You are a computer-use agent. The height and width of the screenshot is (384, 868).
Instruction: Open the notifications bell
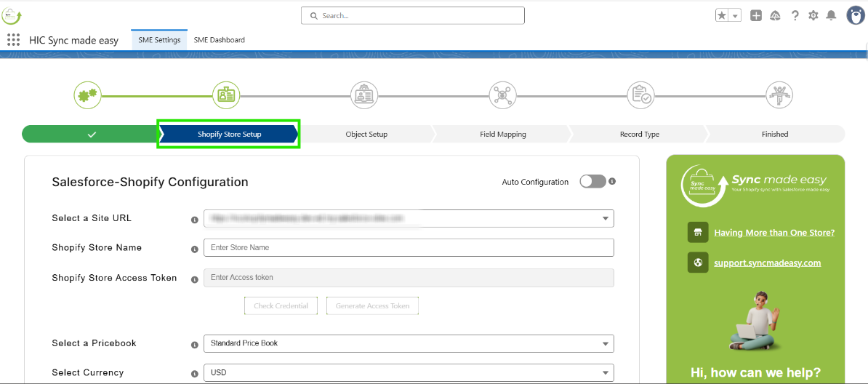coord(832,15)
